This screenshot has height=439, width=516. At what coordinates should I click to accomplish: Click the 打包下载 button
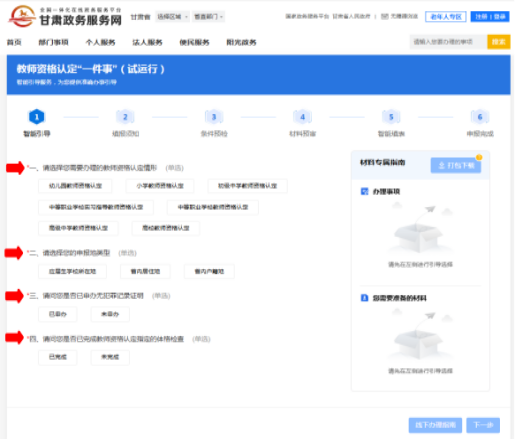[456, 165]
